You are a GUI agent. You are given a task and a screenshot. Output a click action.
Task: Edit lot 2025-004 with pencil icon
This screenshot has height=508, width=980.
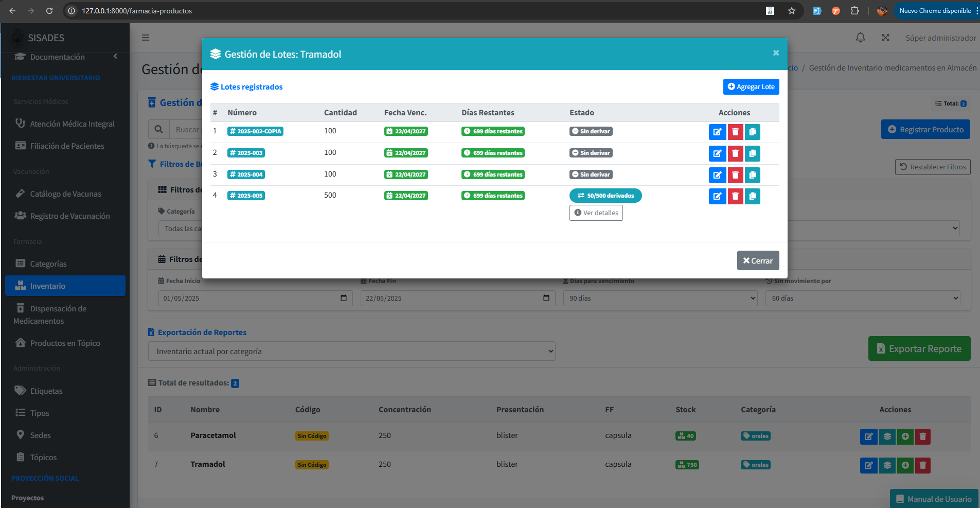tap(717, 175)
